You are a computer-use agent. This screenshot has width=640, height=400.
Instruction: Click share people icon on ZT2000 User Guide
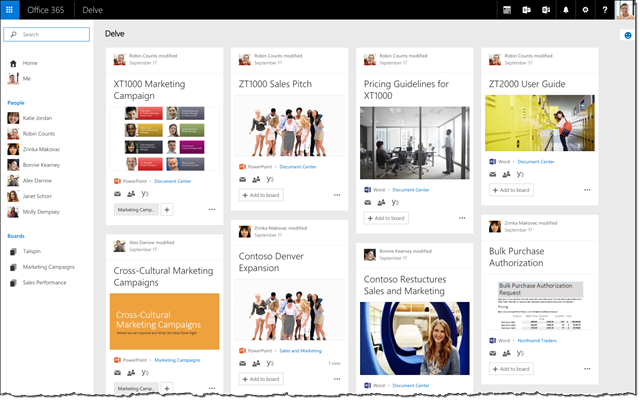pos(506,174)
